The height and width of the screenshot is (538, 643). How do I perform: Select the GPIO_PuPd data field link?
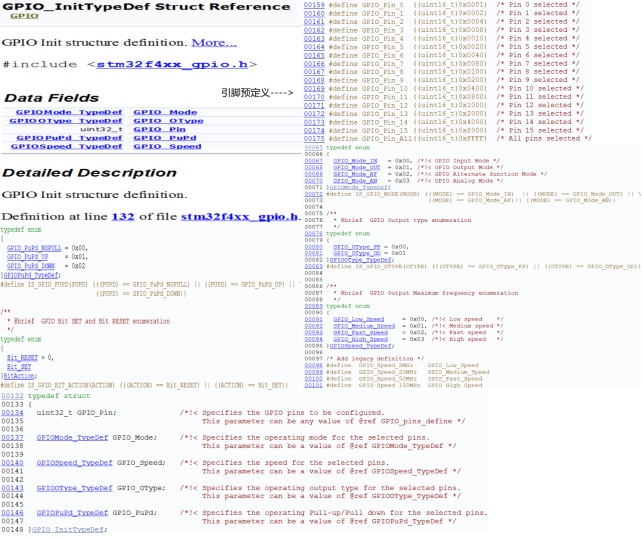(164, 138)
